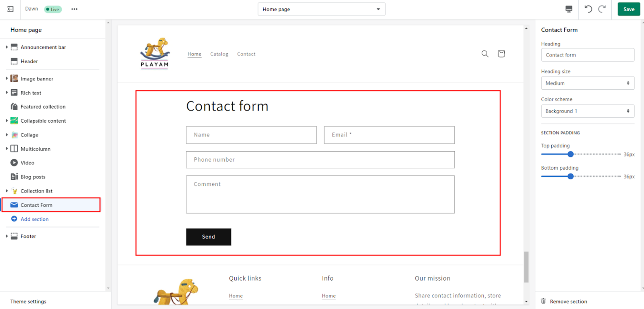Click the desktop preview icon
Viewport: 644px width, 309px height.
(x=569, y=9)
